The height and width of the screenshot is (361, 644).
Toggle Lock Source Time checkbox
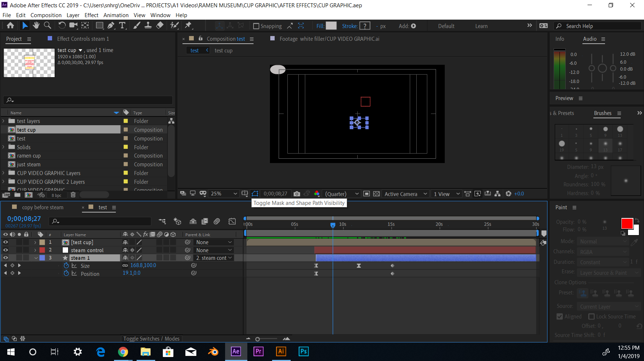tap(592, 317)
